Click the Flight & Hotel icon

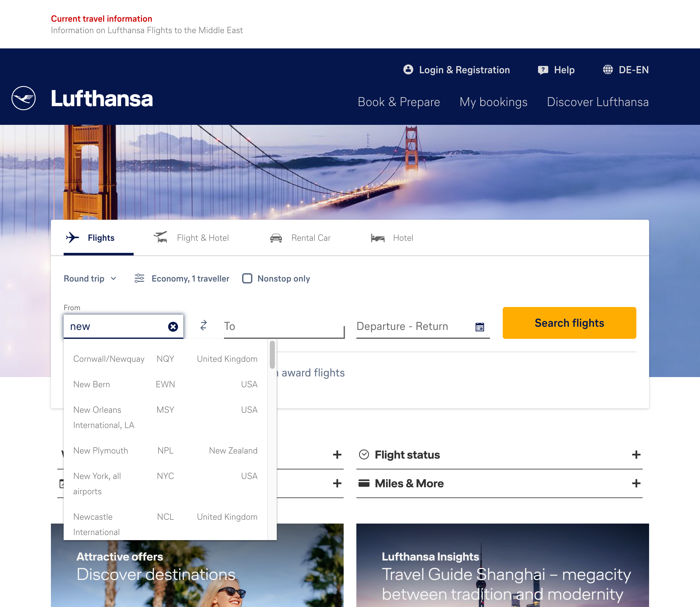[160, 237]
